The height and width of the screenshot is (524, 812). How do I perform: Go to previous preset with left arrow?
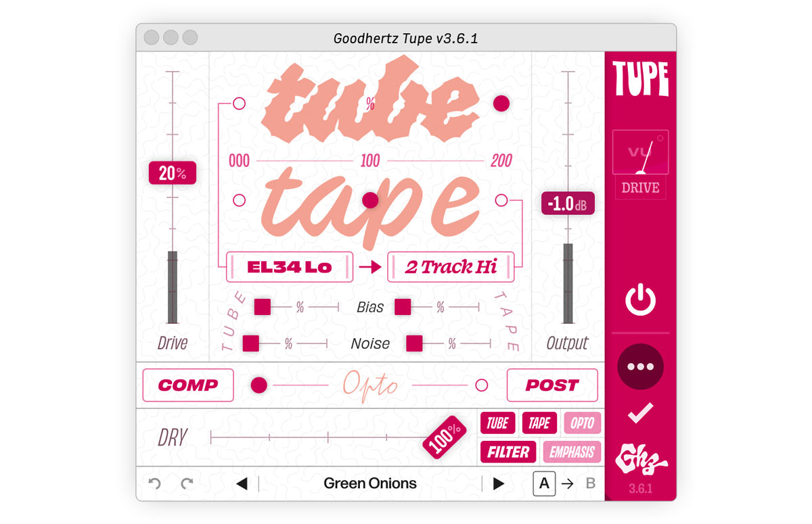pos(242,483)
